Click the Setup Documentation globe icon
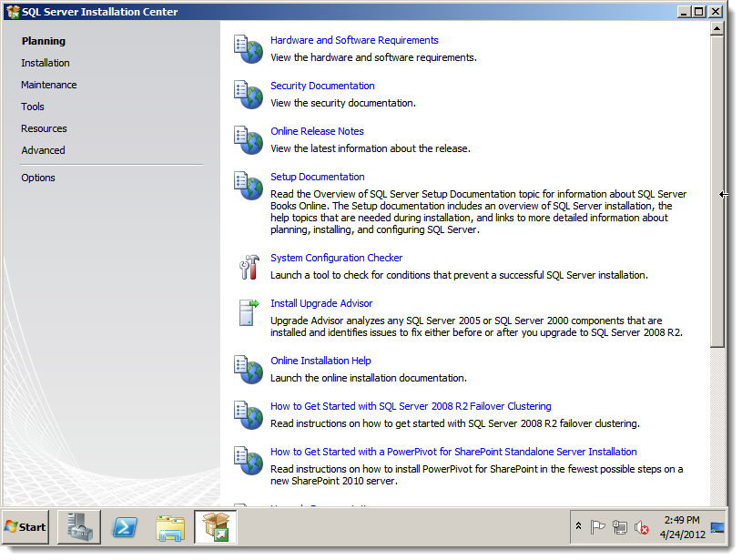742x560 pixels. [x=249, y=185]
